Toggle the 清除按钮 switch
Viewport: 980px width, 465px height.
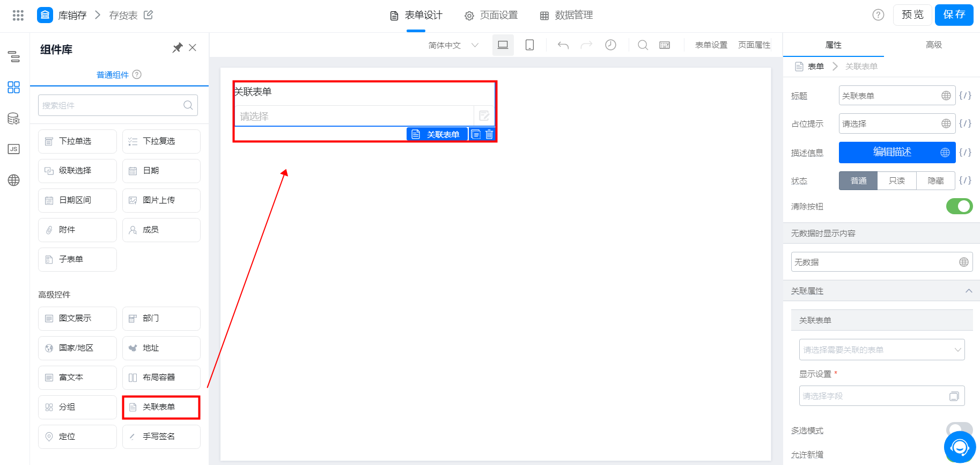pos(959,206)
